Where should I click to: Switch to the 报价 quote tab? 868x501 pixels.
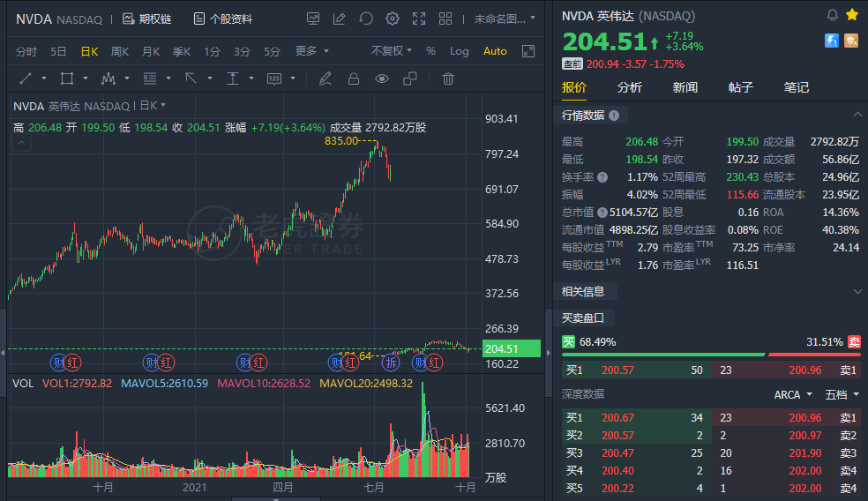point(574,87)
